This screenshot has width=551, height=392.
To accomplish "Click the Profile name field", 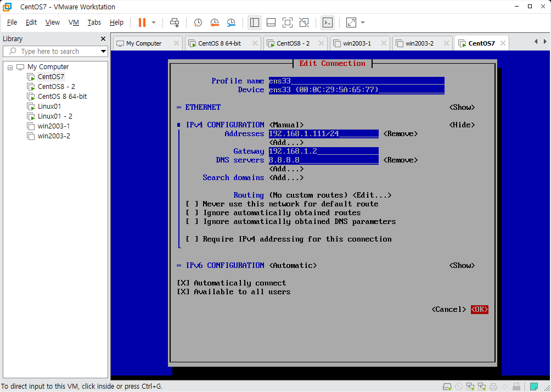I will 357,81.
